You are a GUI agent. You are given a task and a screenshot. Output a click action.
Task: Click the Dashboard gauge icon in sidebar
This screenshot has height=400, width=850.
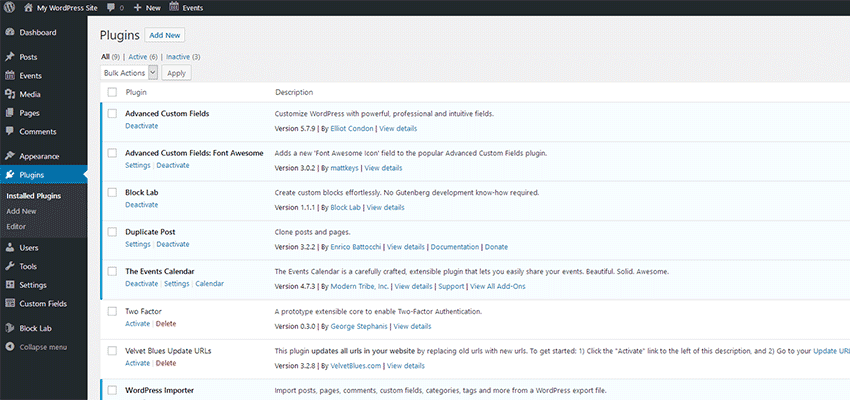9,33
